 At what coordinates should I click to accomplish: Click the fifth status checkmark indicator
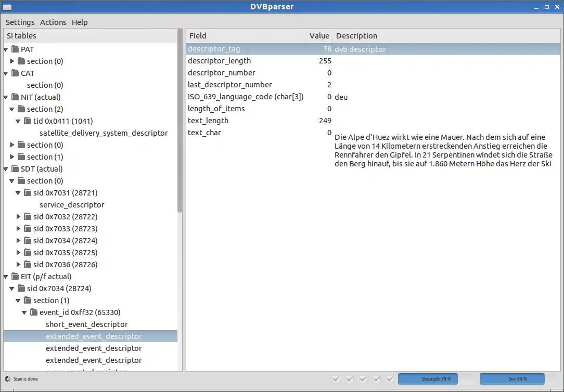point(390,378)
